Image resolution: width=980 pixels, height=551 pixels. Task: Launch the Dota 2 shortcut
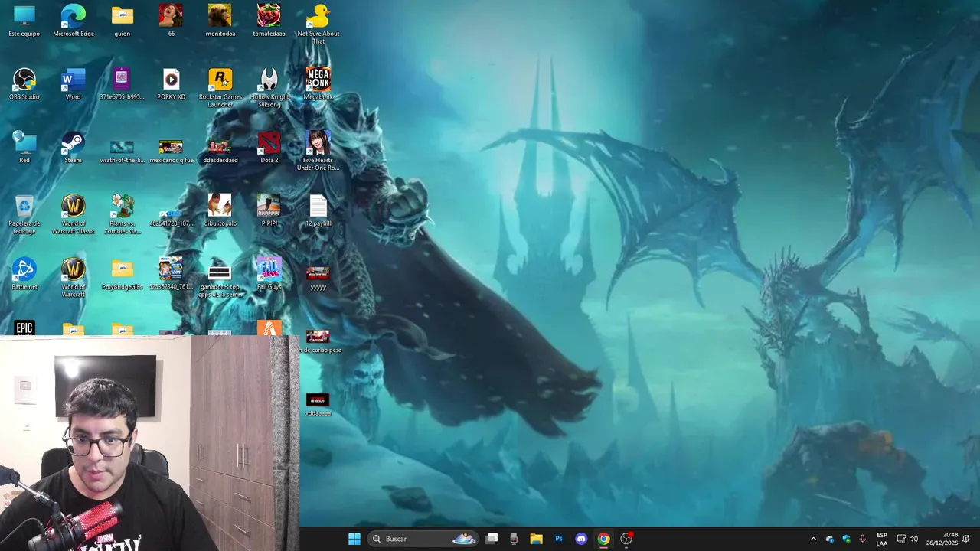(x=269, y=147)
